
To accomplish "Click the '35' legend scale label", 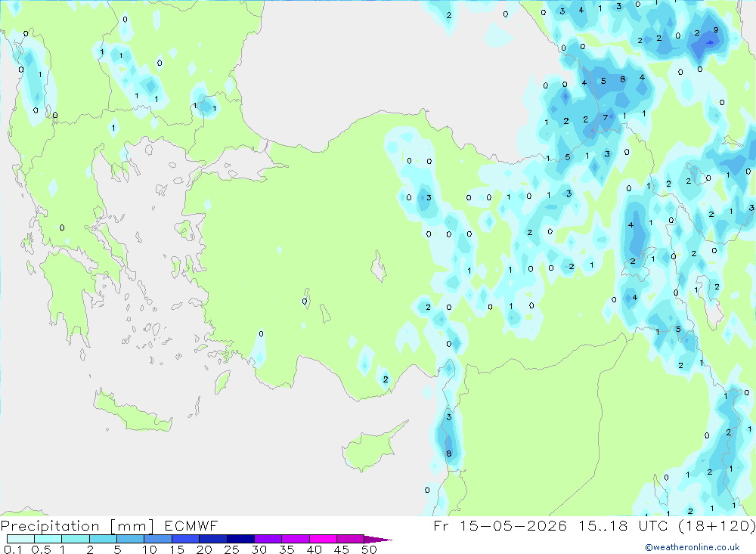I will coord(287,549).
